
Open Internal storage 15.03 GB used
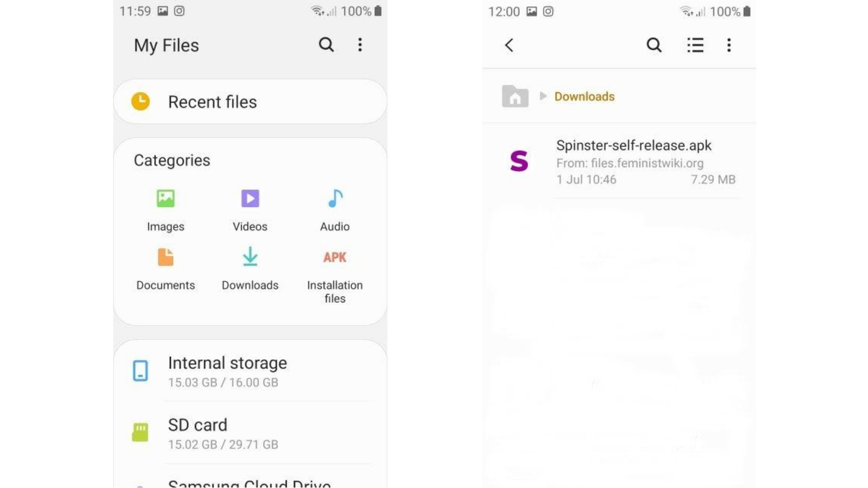tap(250, 371)
